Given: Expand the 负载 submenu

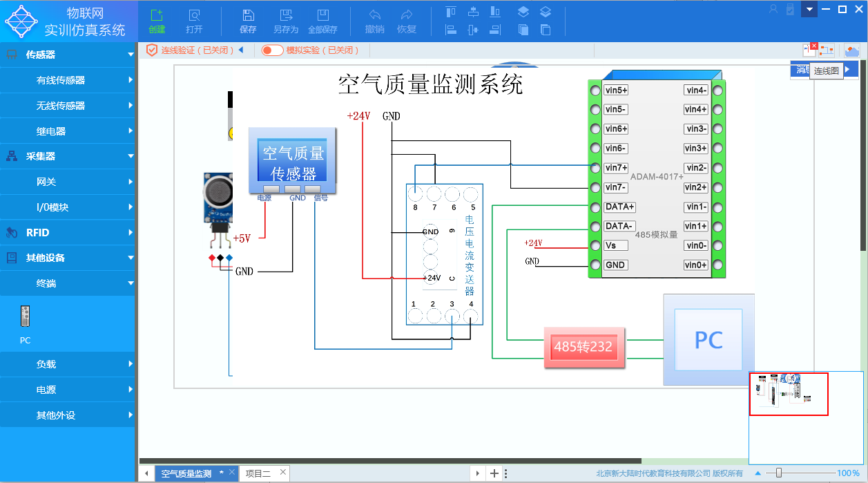Looking at the screenshot, I should pyautogui.click(x=131, y=364).
